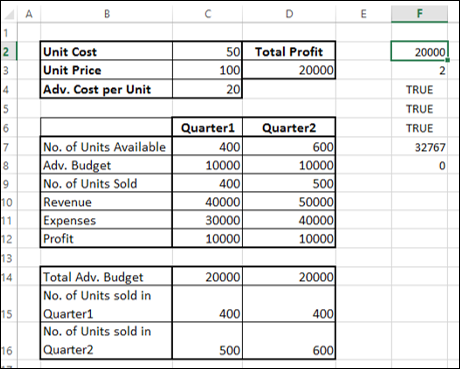The image size is (460, 369).
Task: Click cell F8 containing 0
Action: [419, 165]
